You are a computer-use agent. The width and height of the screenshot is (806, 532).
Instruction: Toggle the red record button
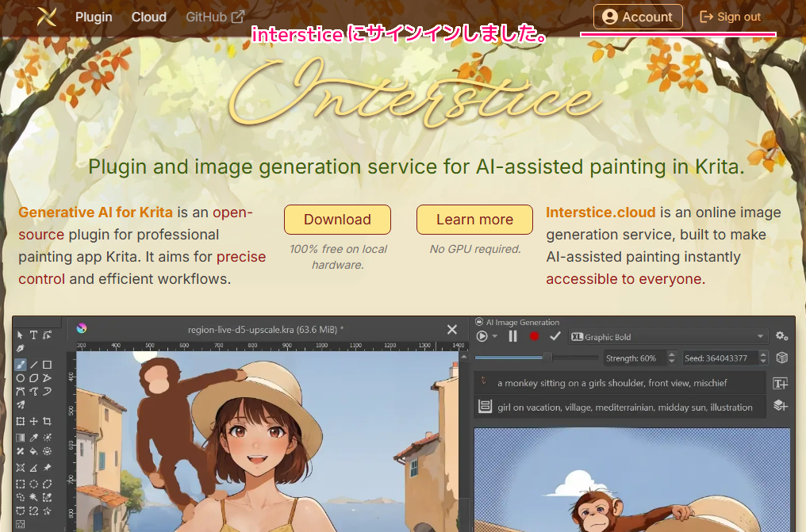(534, 336)
